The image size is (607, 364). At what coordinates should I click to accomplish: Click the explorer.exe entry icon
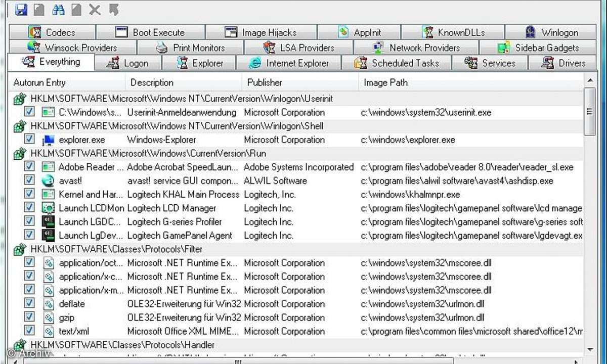(48, 140)
